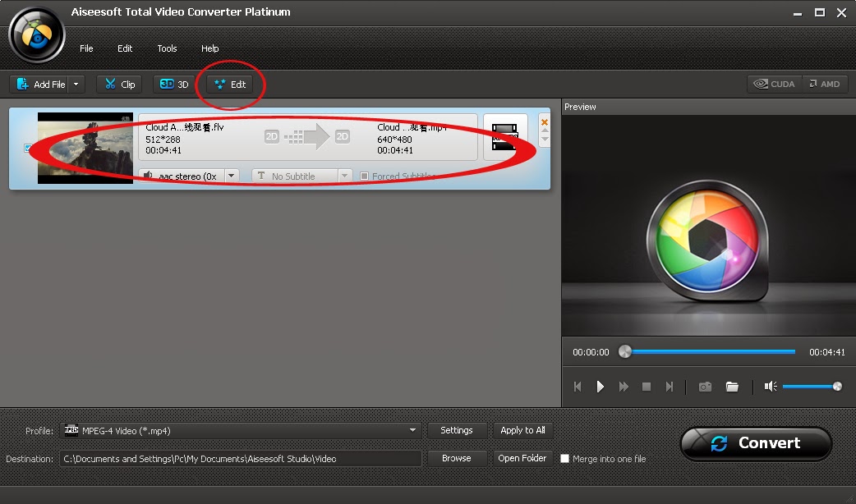Toggle CUDA acceleration
This screenshot has height=504, width=856.
click(774, 84)
